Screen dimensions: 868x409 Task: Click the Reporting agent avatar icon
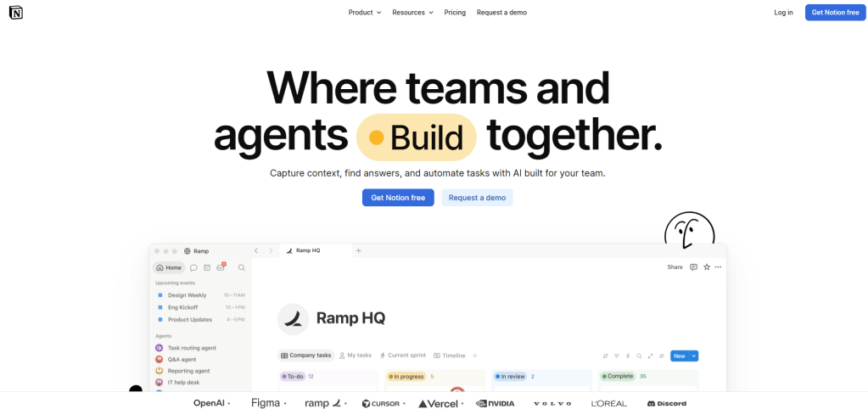click(160, 371)
